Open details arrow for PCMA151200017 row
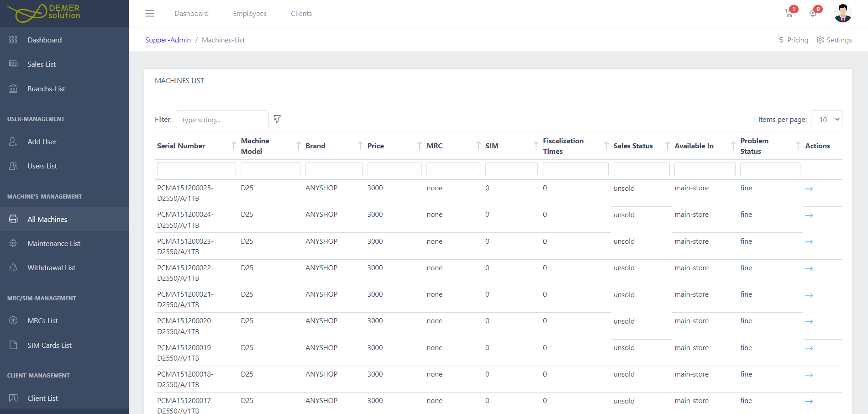 809,401
